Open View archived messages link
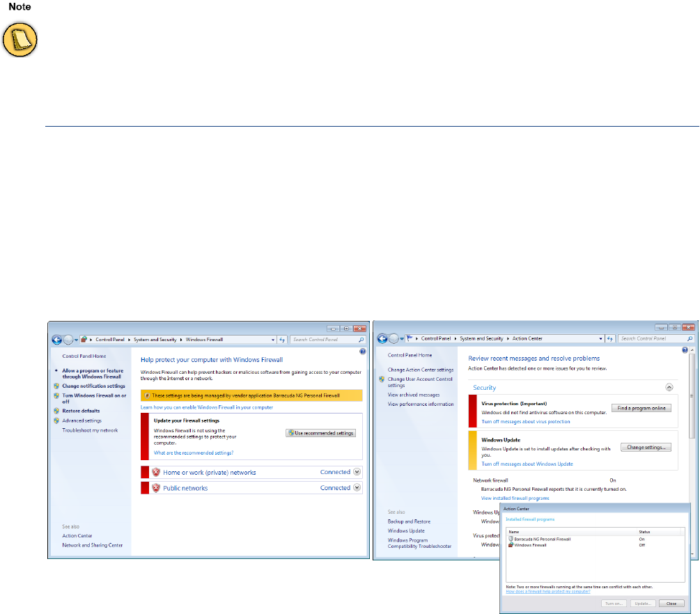 pyautogui.click(x=414, y=395)
